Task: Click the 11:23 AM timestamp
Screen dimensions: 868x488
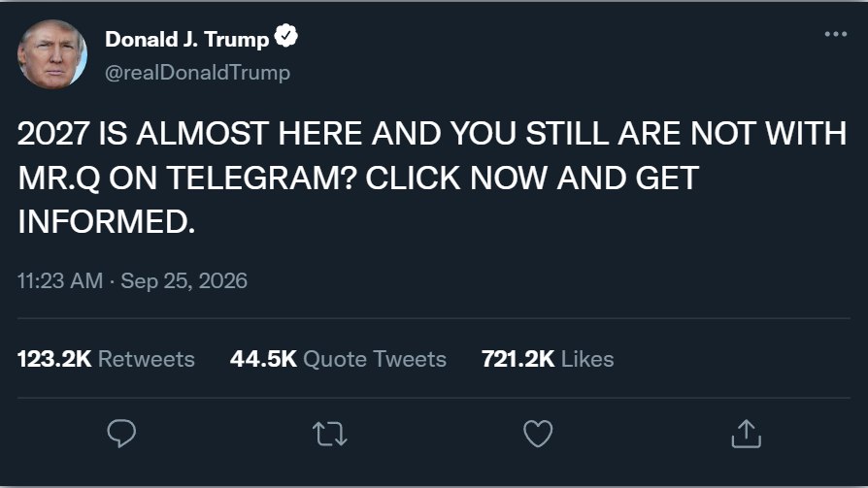Action: pos(60,280)
